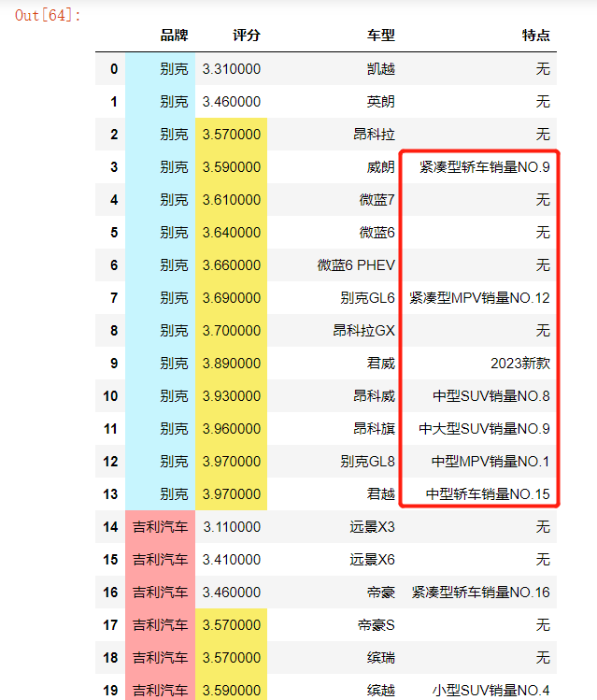Image resolution: width=597 pixels, height=700 pixels.
Task: Click feature cell 中型轿车销量NO.15
Action: [x=488, y=494]
